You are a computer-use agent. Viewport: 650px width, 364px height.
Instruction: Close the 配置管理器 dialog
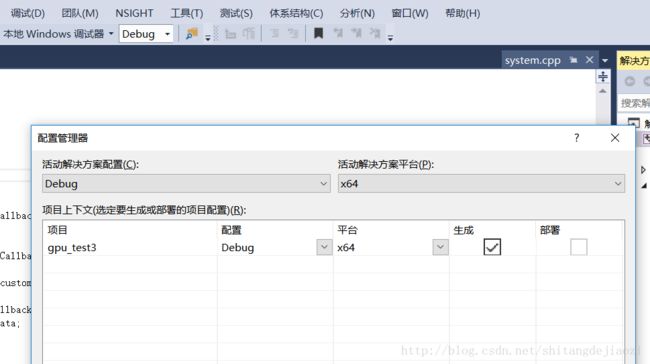[x=615, y=138]
